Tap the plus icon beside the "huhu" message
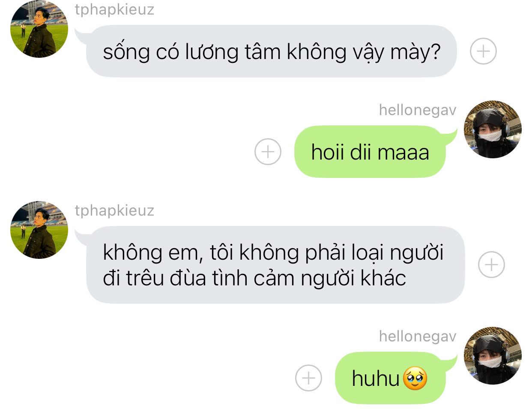This screenshot has height=409, width=532. point(308,378)
